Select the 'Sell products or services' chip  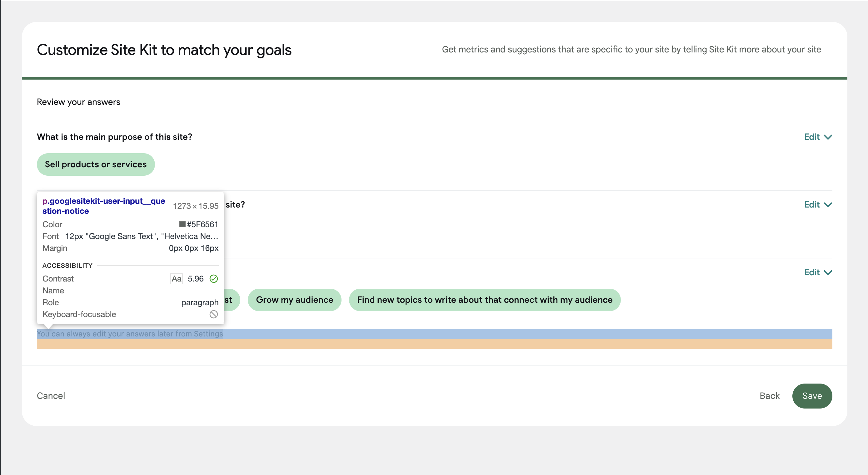[x=95, y=164]
